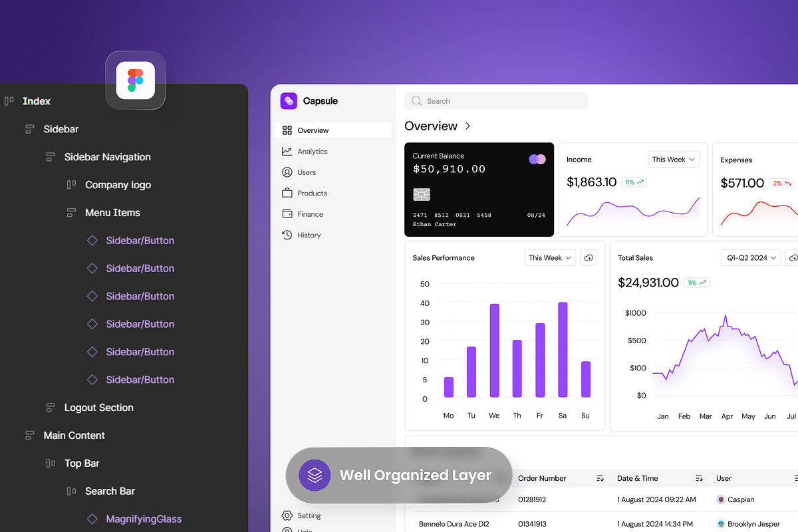This screenshot has height=532, width=798.
Task: Select the Sidebar layer
Action: tap(61, 129)
